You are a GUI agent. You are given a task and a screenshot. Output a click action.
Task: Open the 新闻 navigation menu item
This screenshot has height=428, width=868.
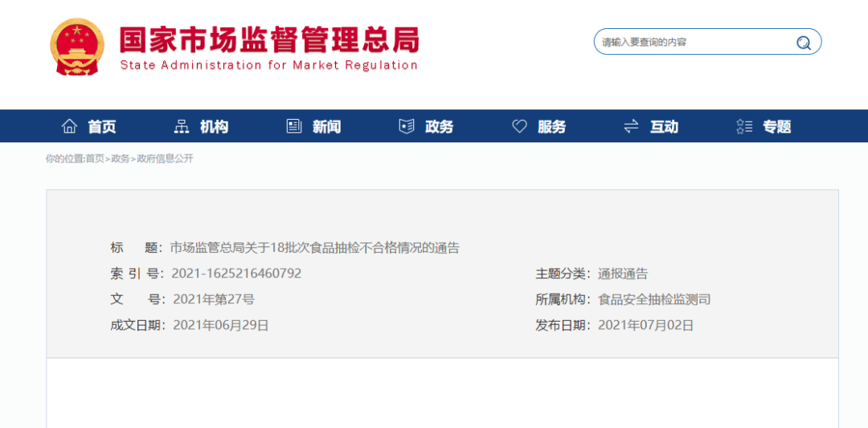[327, 126]
